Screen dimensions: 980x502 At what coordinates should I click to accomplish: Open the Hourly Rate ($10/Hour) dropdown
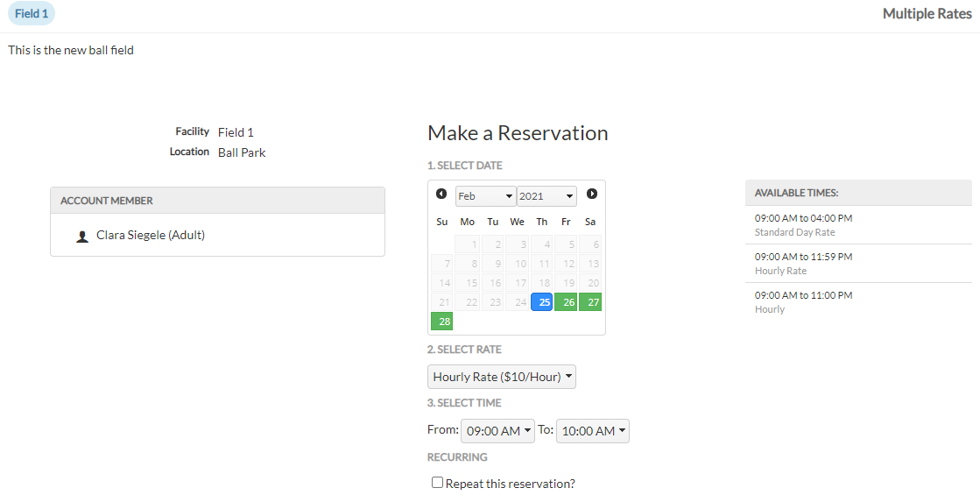click(502, 377)
